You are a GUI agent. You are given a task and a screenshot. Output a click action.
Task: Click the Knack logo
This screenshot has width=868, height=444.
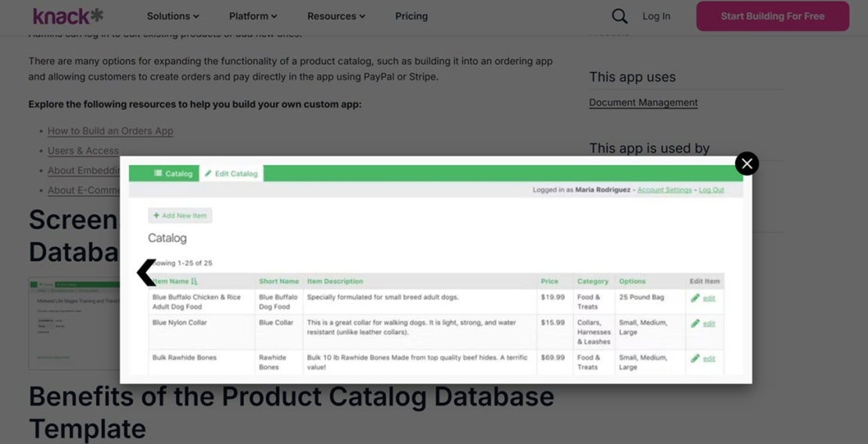pos(68,16)
